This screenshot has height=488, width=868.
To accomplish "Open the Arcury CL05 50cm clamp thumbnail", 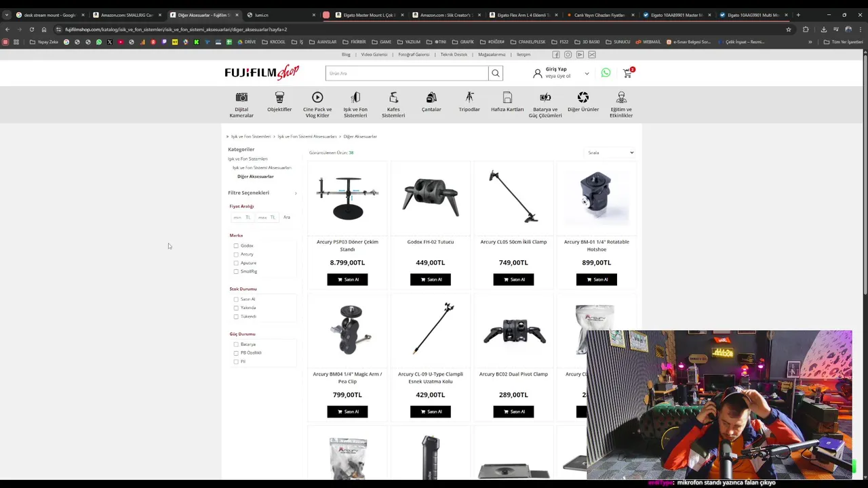I will pos(513,197).
